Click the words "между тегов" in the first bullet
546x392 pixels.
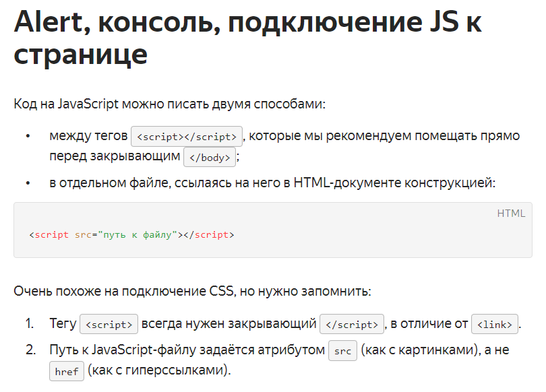[x=88, y=135]
